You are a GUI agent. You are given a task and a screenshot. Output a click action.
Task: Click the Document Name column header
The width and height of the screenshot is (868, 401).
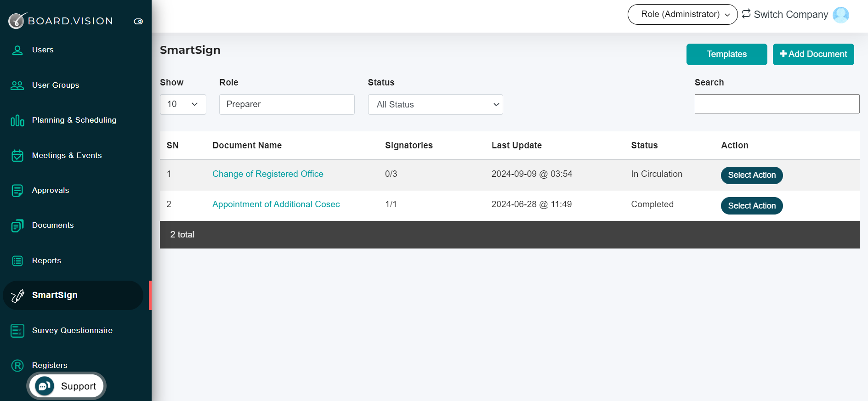tap(247, 146)
